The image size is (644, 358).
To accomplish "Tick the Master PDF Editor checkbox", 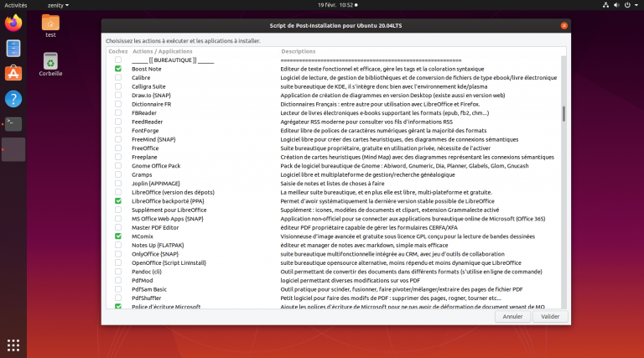I will [x=118, y=227].
